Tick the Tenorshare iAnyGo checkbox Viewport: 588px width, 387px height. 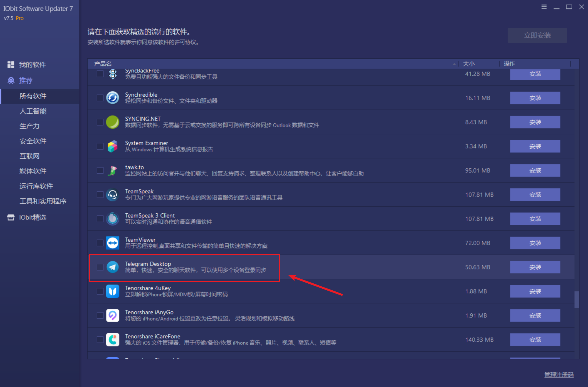pos(100,315)
